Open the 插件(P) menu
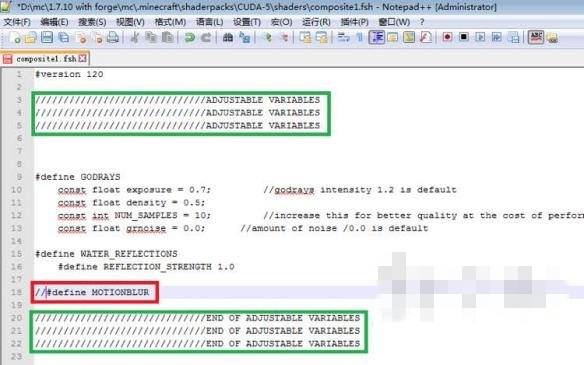This screenshot has height=365, width=584. tap(355, 22)
